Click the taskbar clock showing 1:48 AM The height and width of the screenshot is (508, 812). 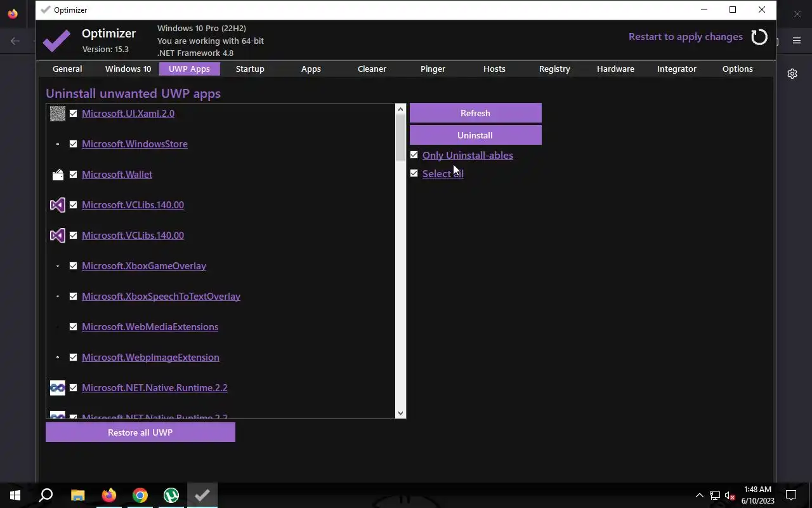coord(757,495)
